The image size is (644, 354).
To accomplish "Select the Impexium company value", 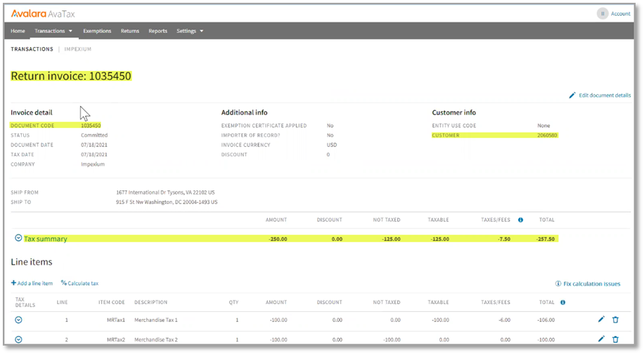I will (93, 164).
